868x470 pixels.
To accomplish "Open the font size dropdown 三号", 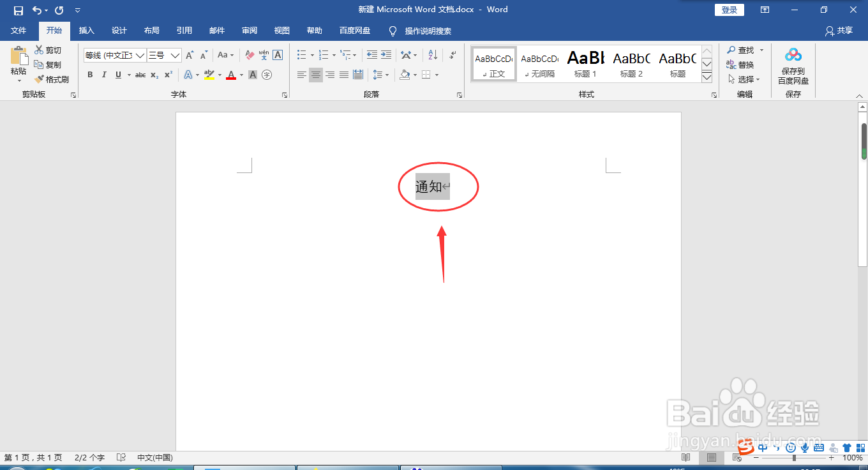I will [175, 56].
